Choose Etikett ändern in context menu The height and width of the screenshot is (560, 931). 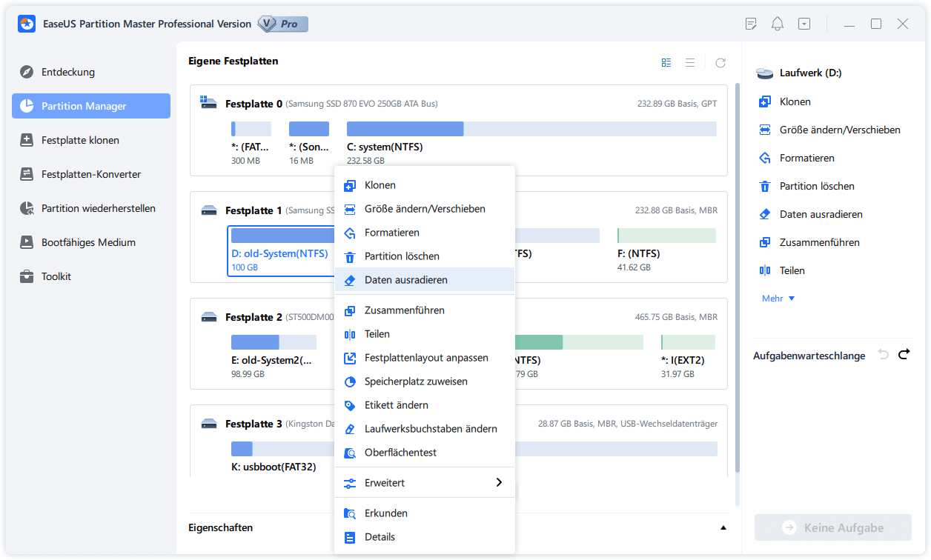(x=425, y=405)
